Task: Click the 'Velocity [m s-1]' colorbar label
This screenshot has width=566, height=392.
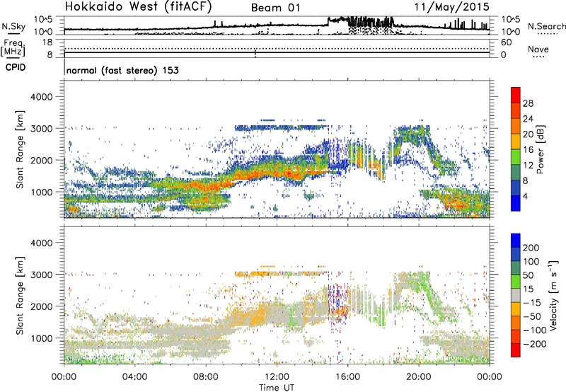Action: click(553, 295)
